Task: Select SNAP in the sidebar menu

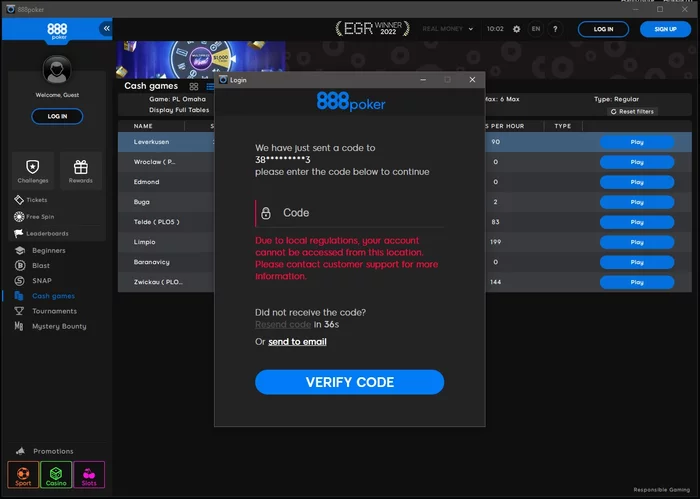Action: (x=33, y=281)
